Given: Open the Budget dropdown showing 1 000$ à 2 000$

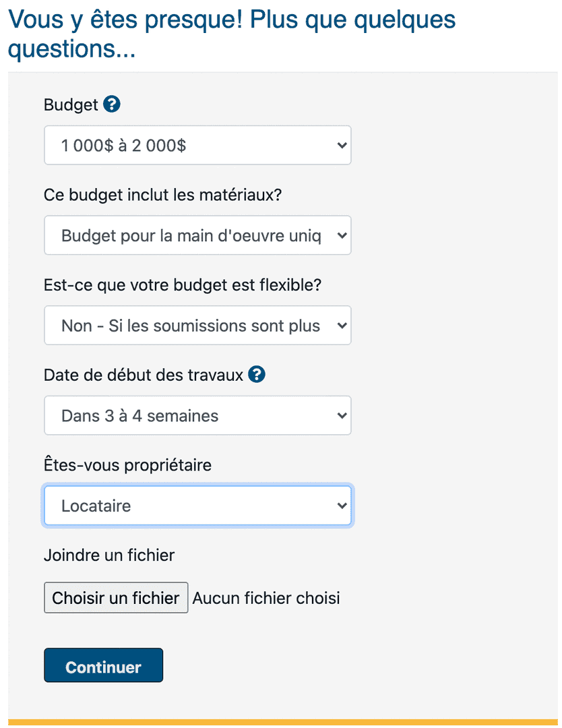Looking at the screenshot, I should 197,145.
